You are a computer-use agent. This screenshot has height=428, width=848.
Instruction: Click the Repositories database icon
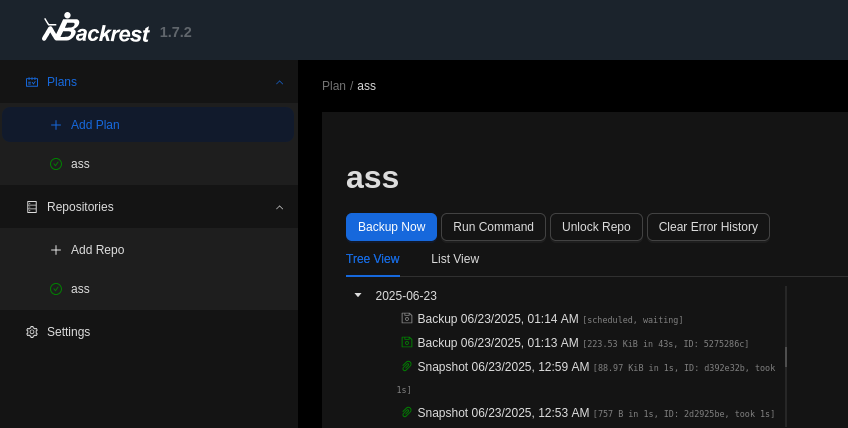32,207
